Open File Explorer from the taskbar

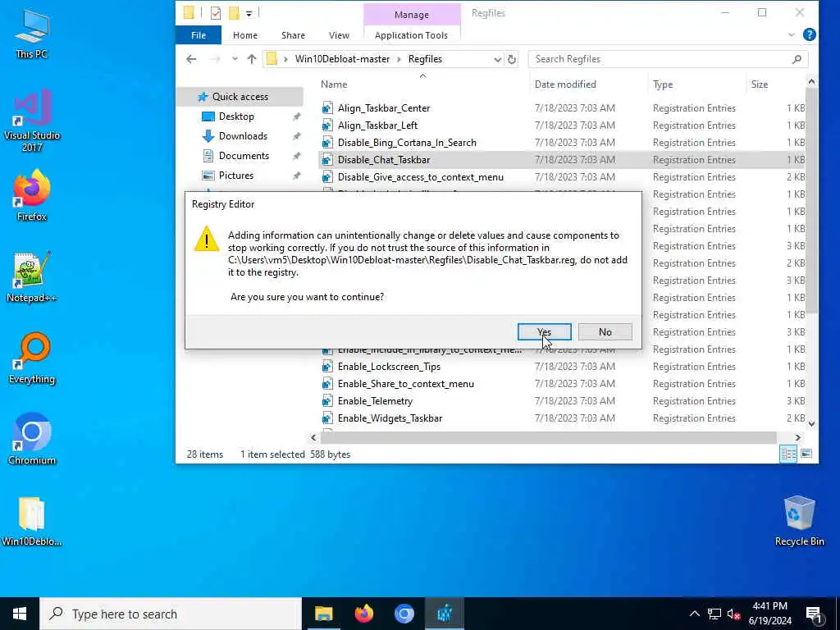pyautogui.click(x=323, y=614)
